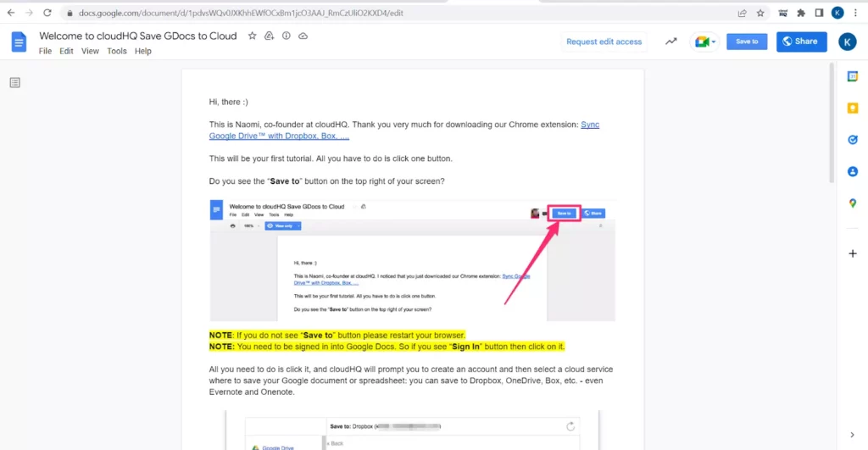Screen dimensions: 868x450
Task: Click the Dropbox save dialog image
Action: 412,430
